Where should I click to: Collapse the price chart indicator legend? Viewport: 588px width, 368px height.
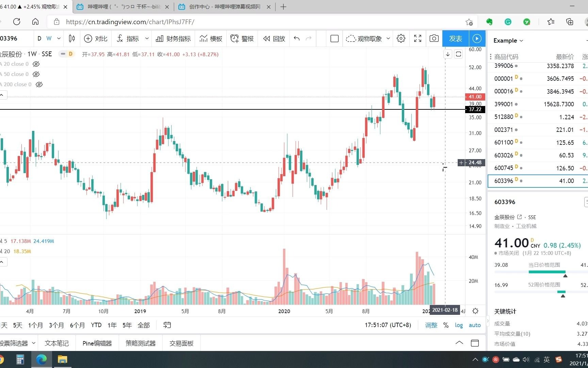(x=3, y=95)
